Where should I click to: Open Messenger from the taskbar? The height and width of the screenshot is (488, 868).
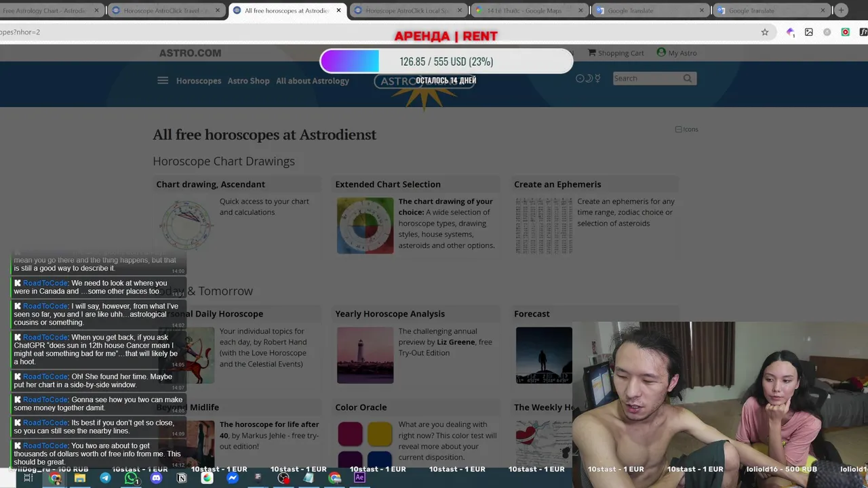tap(233, 478)
